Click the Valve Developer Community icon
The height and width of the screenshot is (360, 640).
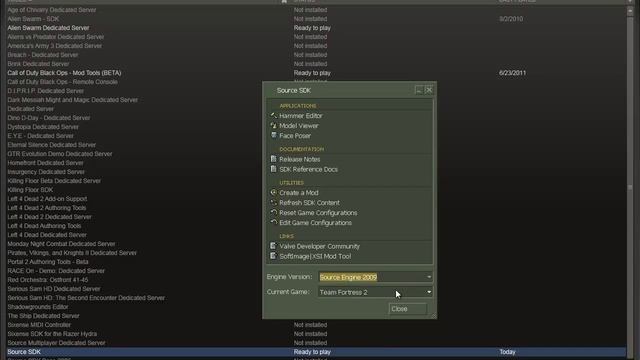[x=274, y=246]
